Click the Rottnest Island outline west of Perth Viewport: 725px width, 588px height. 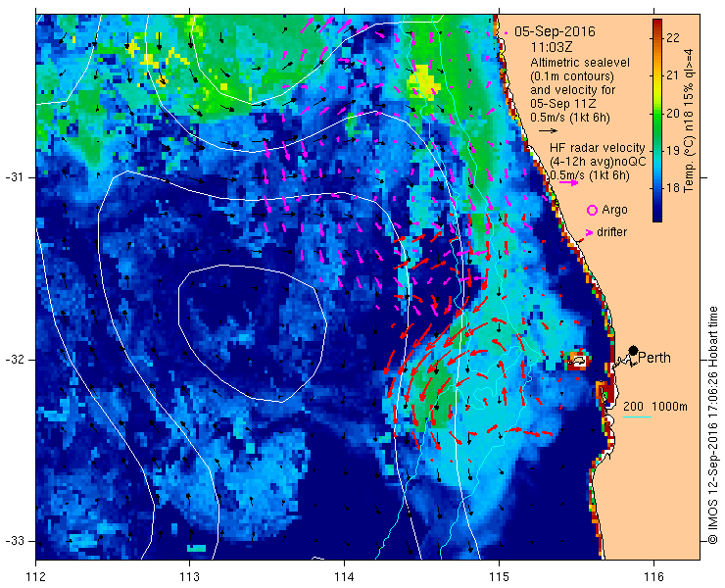(578, 360)
